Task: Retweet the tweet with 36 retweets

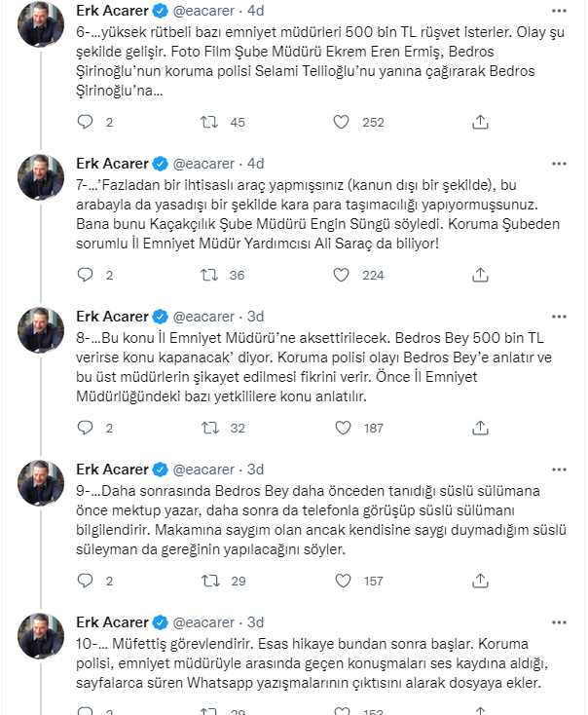Action: point(208,275)
